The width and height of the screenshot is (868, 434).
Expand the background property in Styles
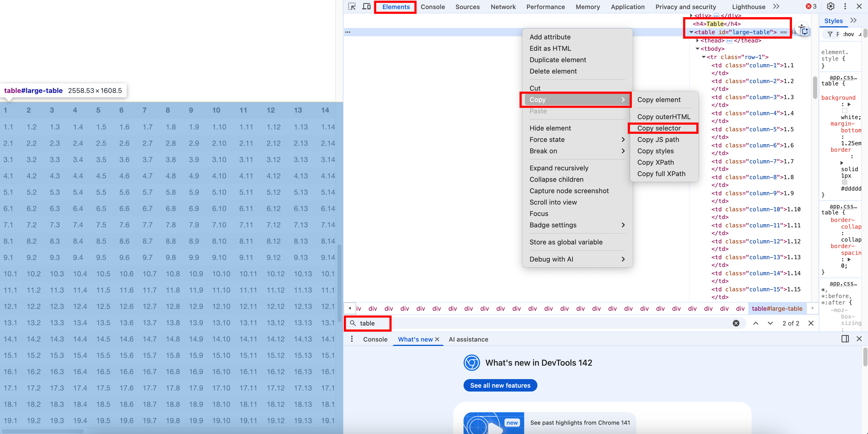(x=849, y=104)
